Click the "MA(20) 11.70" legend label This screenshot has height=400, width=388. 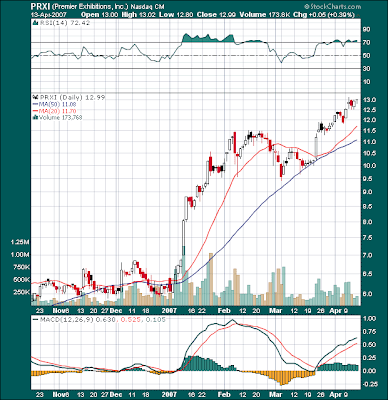pyautogui.click(x=58, y=111)
